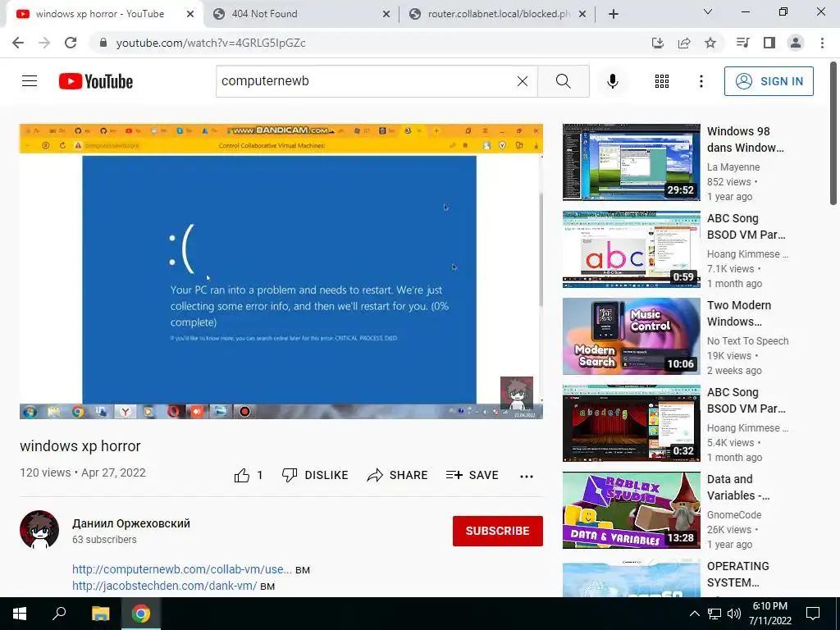Image resolution: width=840 pixels, height=630 pixels.
Task: Open Roblox Data and Variables thumbnail
Action: (631, 510)
